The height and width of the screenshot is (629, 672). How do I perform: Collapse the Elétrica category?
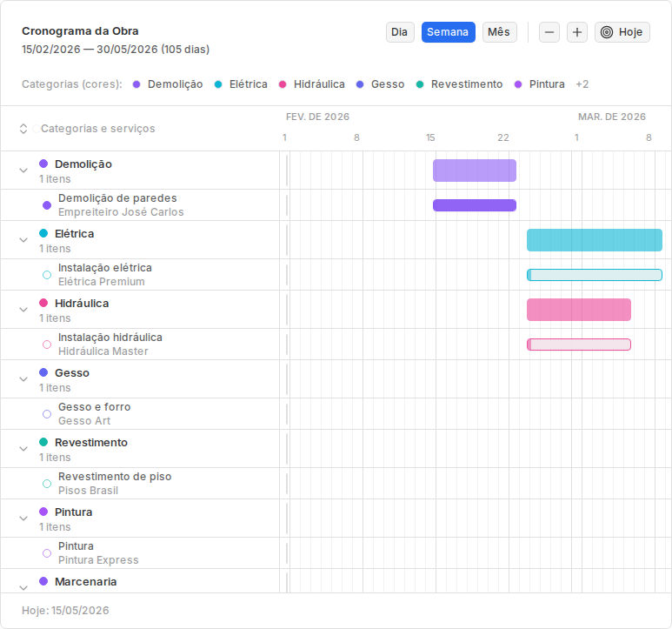[x=23, y=240]
